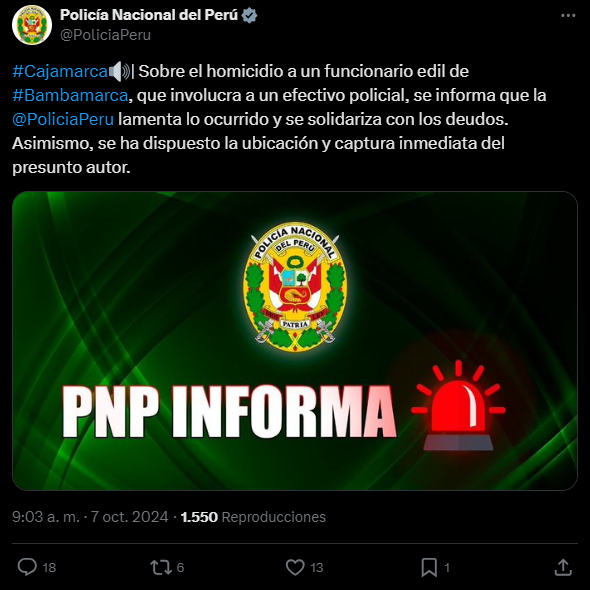This screenshot has width=590, height=590.
Task: Open the @PoliciaPeru mention in text
Action: pos(63,119)
